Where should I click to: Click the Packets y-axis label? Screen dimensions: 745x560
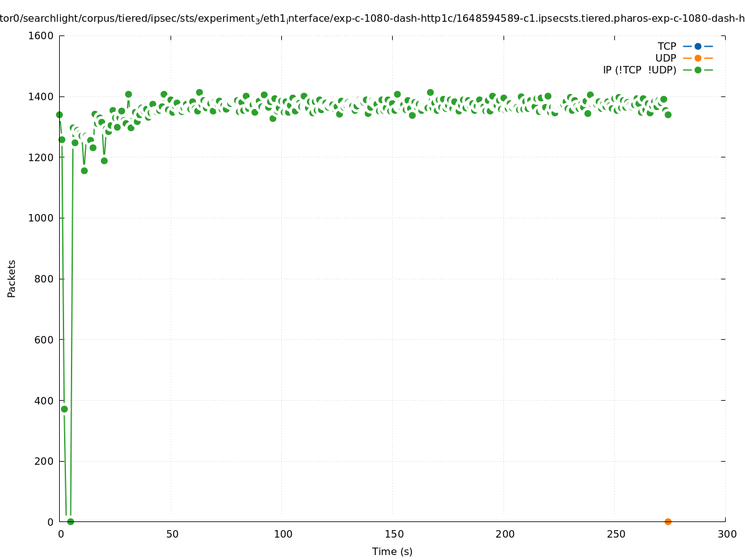pos(11,279)
